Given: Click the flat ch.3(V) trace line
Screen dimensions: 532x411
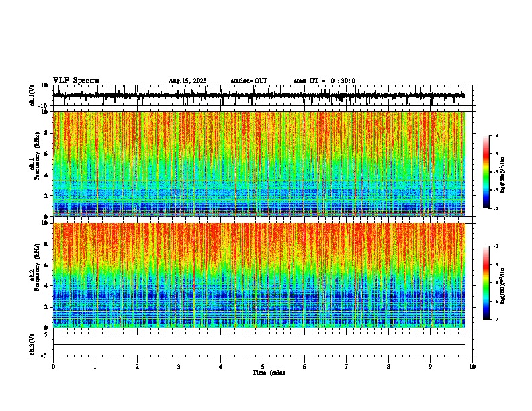Looking at the screenshot, I should (259, 345).
